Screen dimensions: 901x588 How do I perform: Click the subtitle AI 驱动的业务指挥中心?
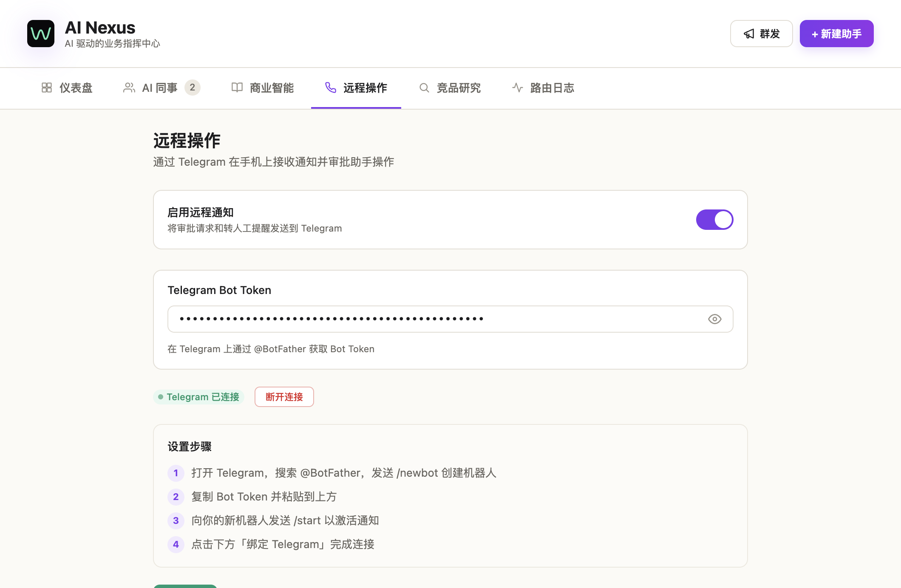coord(113,43)
